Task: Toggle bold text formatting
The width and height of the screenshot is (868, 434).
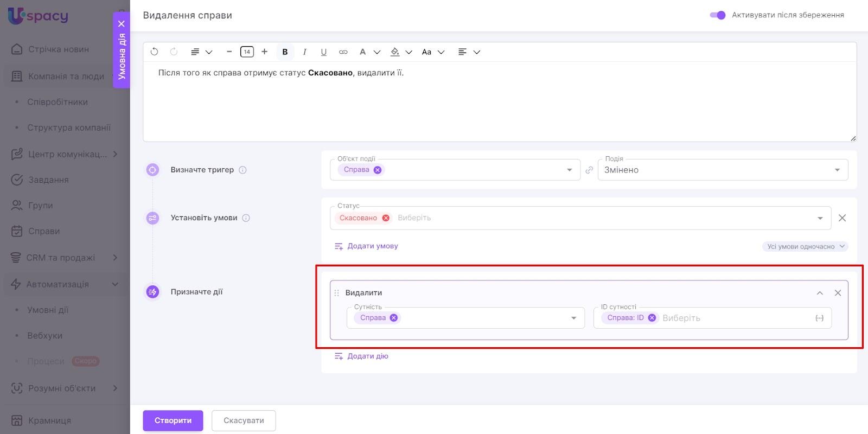Action: click(x=285, y=52)
